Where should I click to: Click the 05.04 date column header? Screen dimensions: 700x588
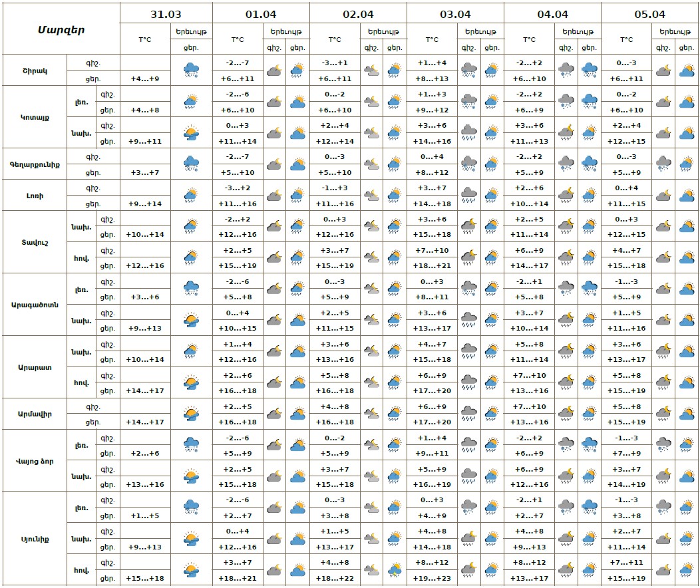(649, 13)
